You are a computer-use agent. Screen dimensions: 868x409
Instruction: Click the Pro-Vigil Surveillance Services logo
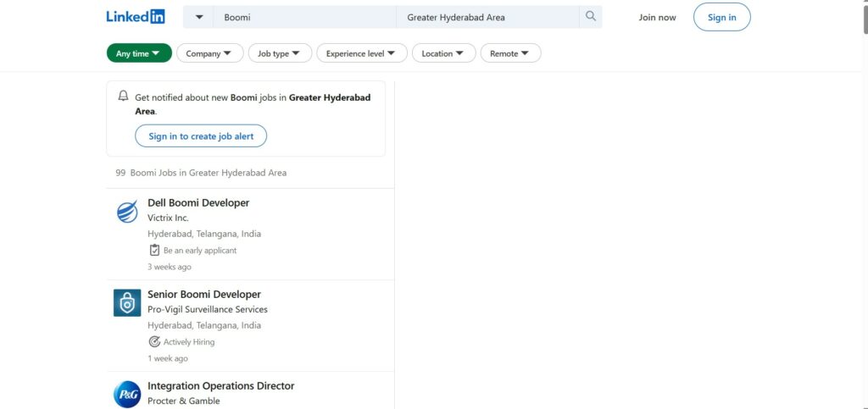[127, 303]
